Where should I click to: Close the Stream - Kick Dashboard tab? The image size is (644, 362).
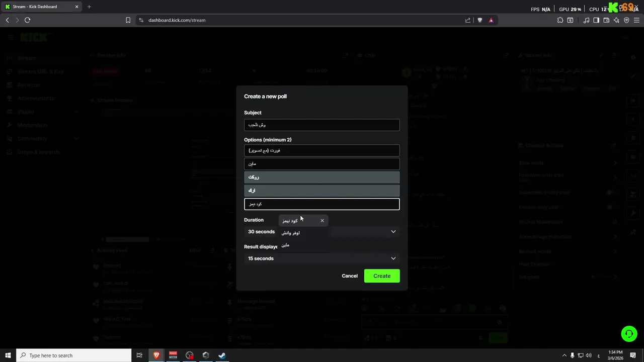click(77, 7)
